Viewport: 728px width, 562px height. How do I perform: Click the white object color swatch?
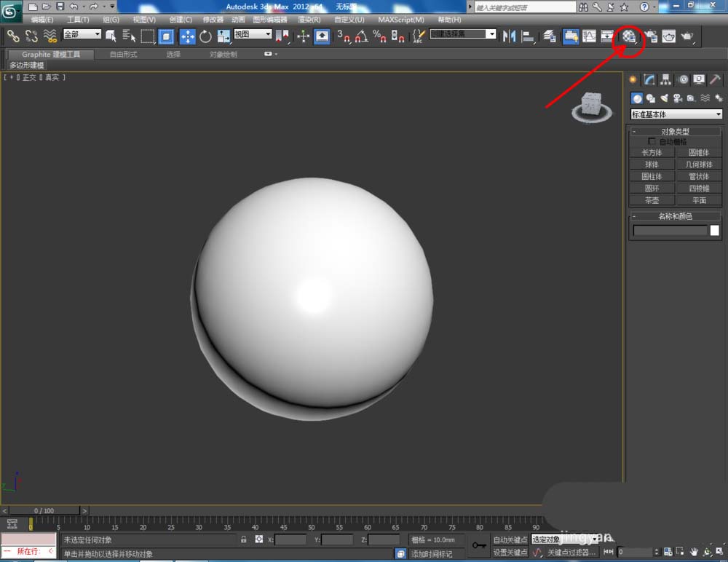(715, 231)
